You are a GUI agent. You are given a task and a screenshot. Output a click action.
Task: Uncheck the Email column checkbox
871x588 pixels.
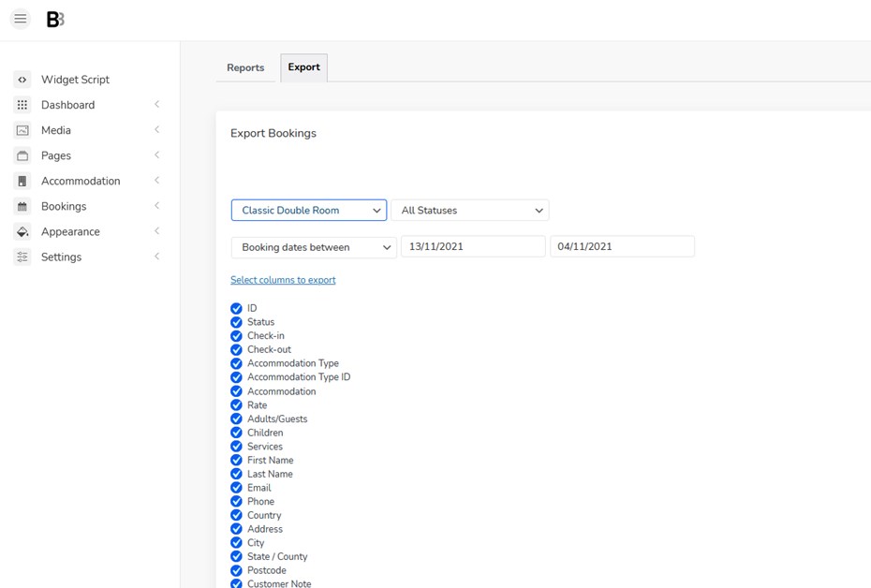(236, 488)
